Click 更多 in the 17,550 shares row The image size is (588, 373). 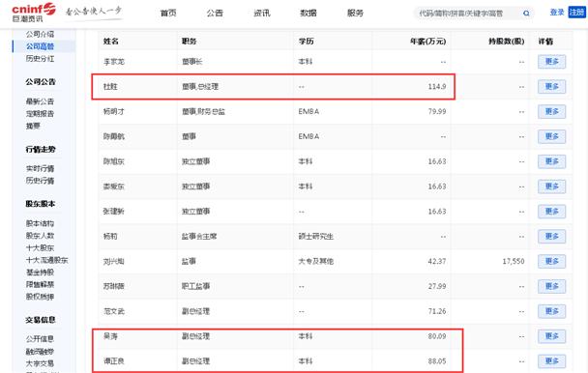[x=551, y=261]
